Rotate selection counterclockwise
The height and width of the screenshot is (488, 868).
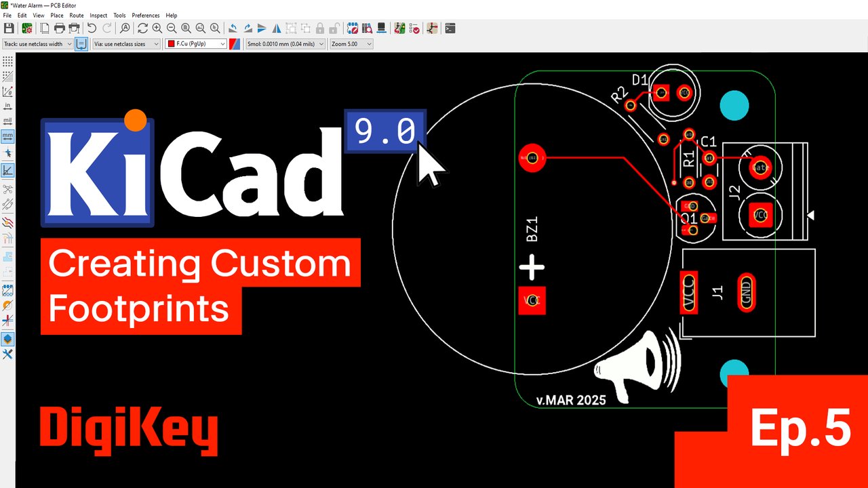pos(233,28)
